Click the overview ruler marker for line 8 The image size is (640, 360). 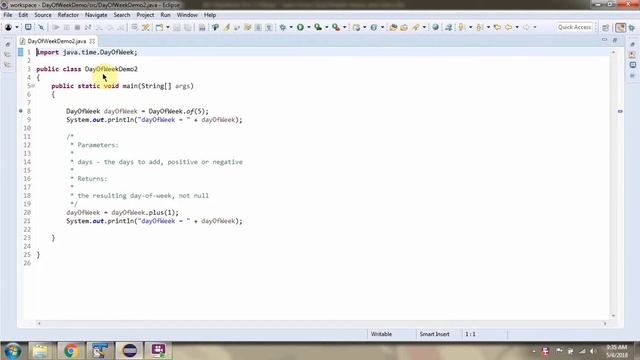tap(620, 111)
